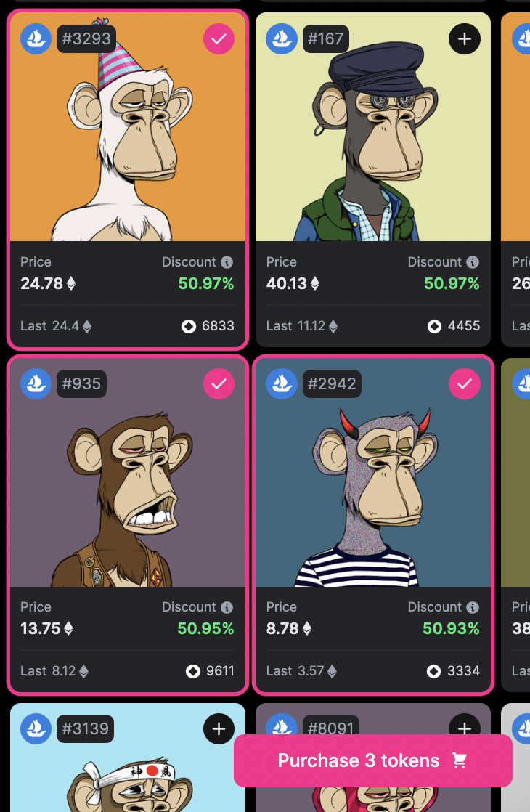Uncheck the selected ape #935

pos(219,383)
